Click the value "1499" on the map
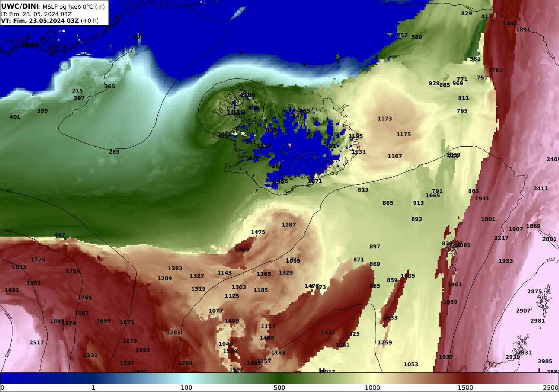This screenshot has height=392, width=559. tap(267, 338)
